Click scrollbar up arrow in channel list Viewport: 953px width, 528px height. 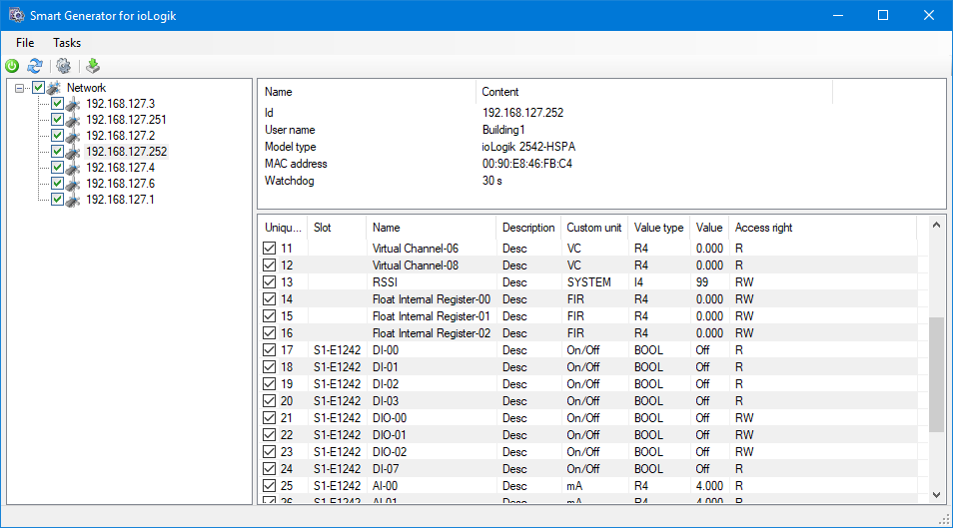tap(936, 224)
